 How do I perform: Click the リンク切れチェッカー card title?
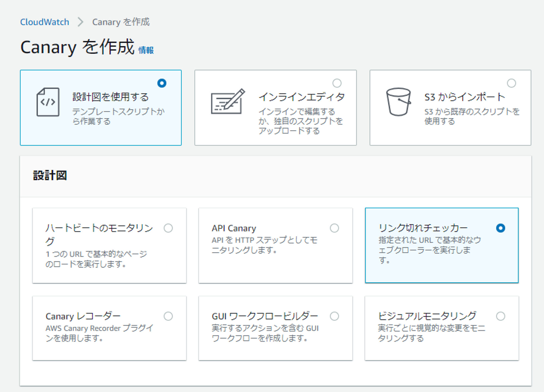coord(423,228)
